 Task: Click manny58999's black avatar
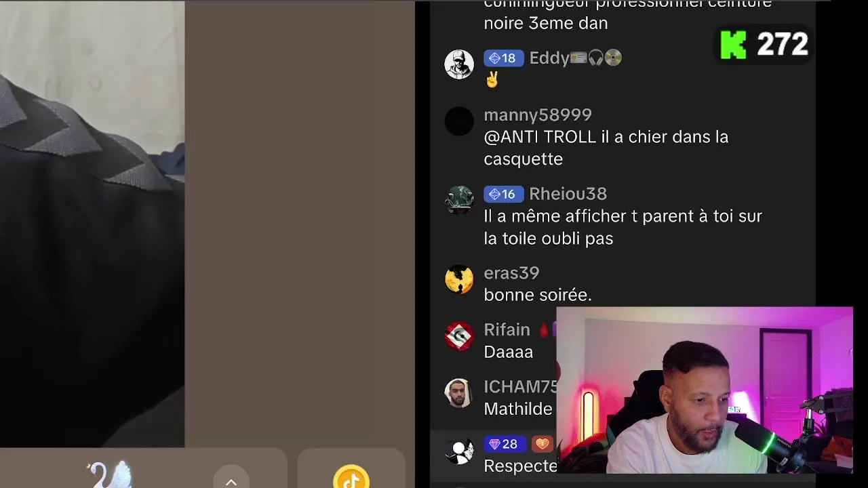coord(459,121)
